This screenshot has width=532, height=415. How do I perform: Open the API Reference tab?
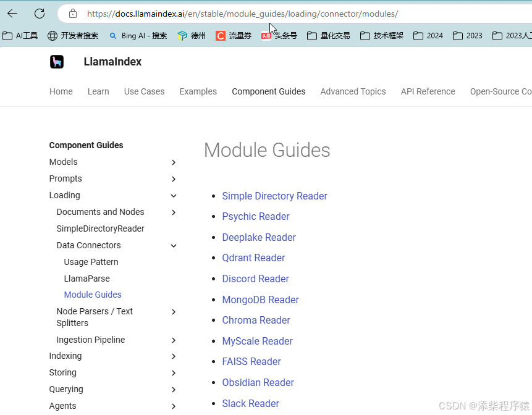point(428,91)
